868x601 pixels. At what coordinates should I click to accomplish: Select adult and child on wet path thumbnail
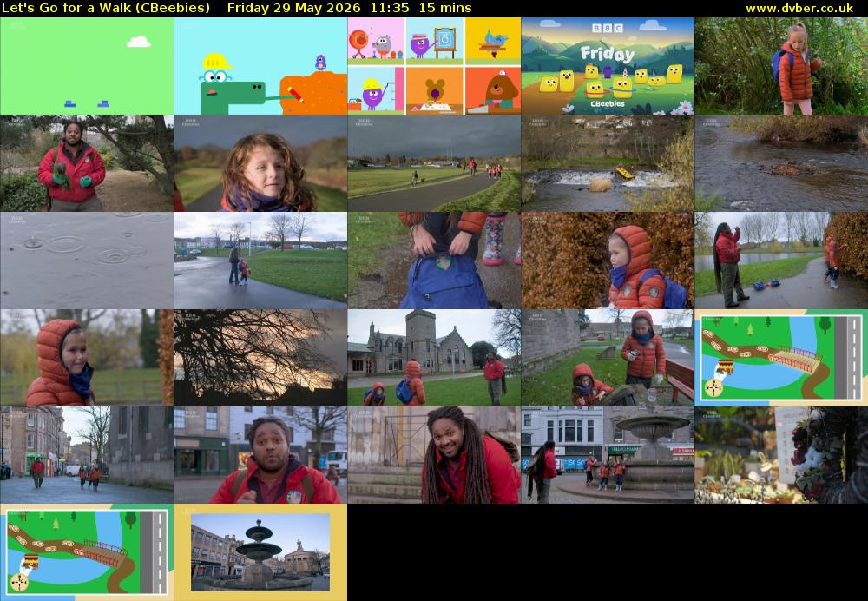coord(260,261)
